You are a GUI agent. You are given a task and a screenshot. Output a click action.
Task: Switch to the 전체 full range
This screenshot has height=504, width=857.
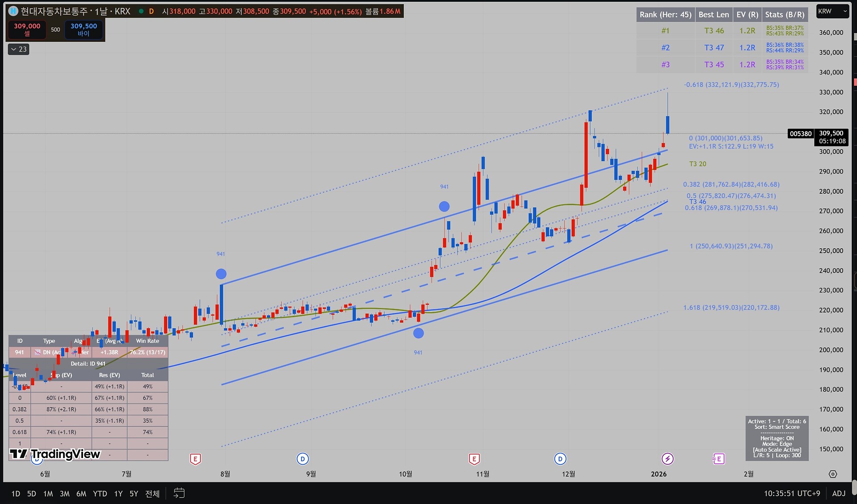[152, 494]
